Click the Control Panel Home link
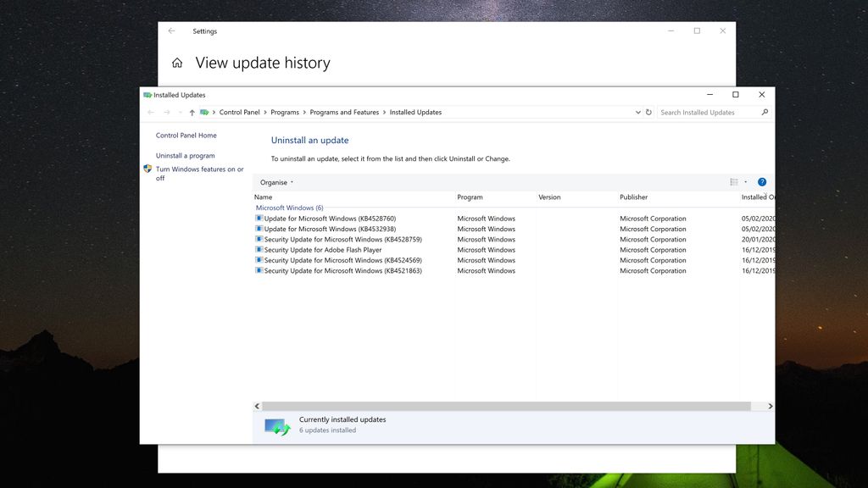The height and width of the screenshot is (488, 868). tap(186, 135)
